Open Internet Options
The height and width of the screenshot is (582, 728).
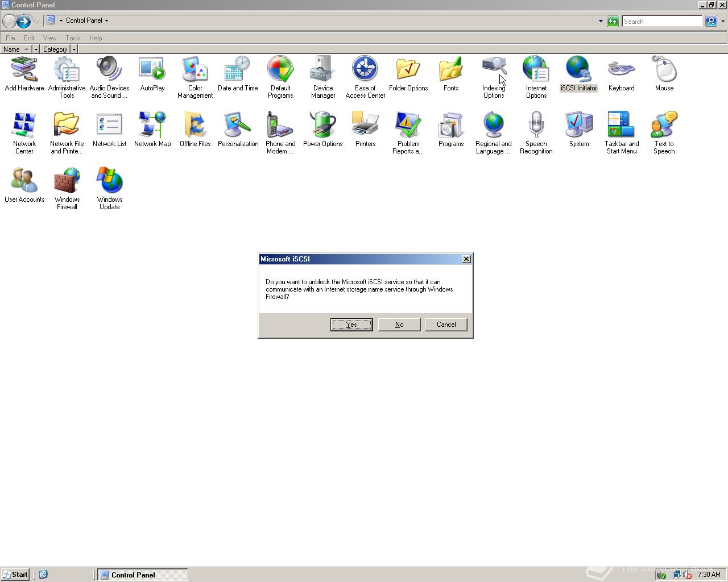536,77
